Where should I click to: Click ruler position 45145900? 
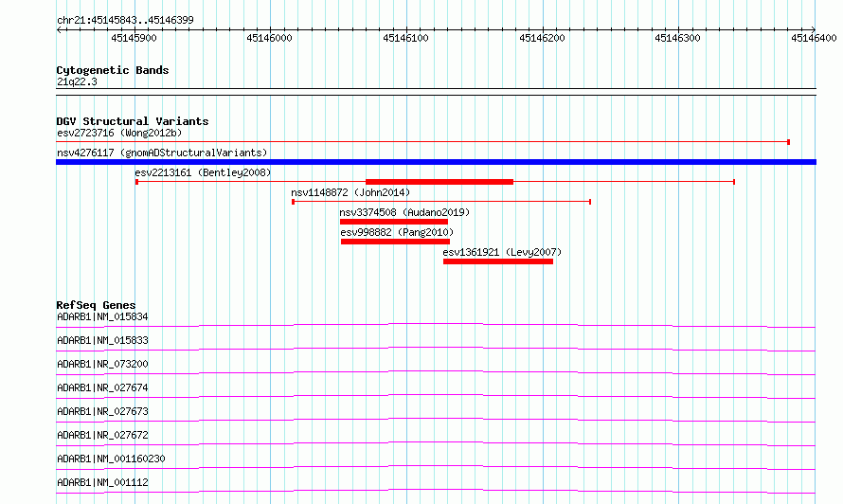(134, 38)
